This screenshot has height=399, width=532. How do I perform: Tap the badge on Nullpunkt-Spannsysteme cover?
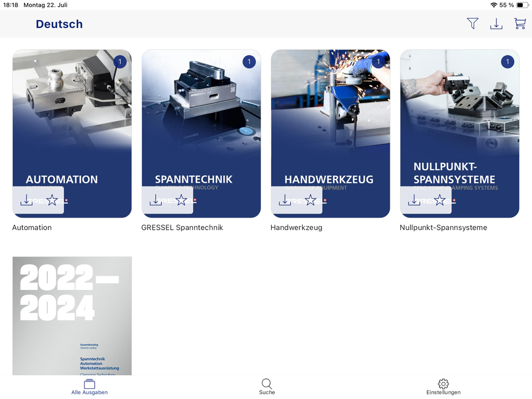pyautogui.click(x=508, y=62)
